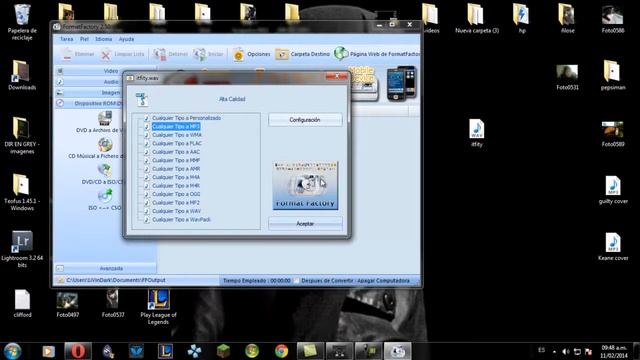Screen dimensions: 640x360
Task: Open the Tarea menu
Action: click(67, 39)
